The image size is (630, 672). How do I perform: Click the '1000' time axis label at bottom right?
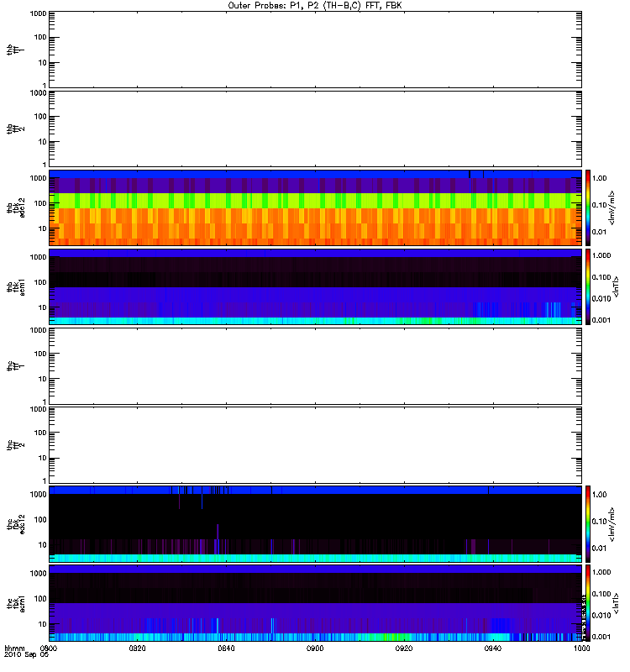(581, 648)
